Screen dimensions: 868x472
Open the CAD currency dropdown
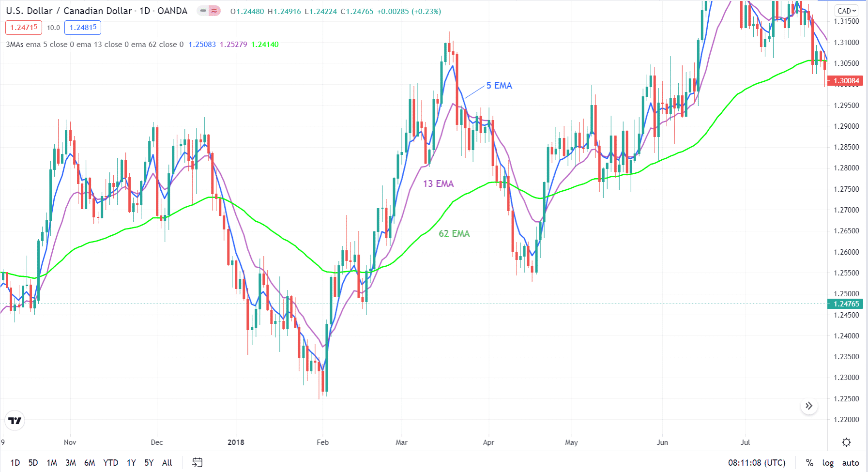point(847,11)
